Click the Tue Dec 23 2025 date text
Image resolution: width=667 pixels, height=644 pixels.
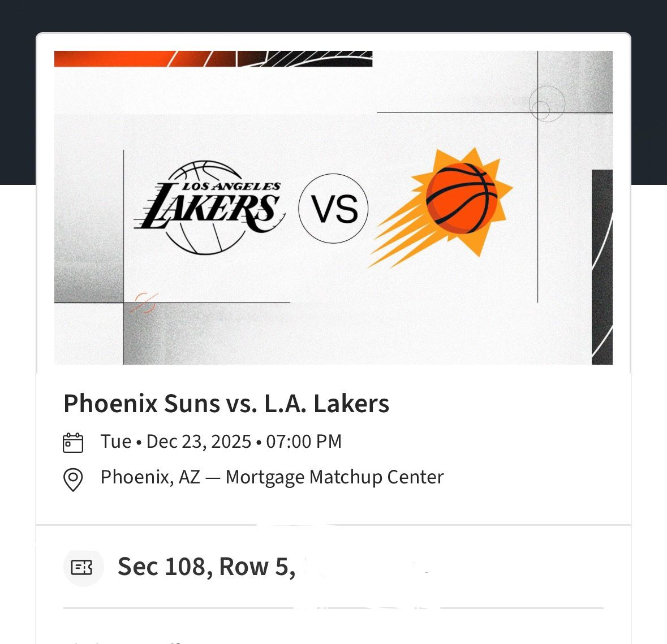point(221,442)
